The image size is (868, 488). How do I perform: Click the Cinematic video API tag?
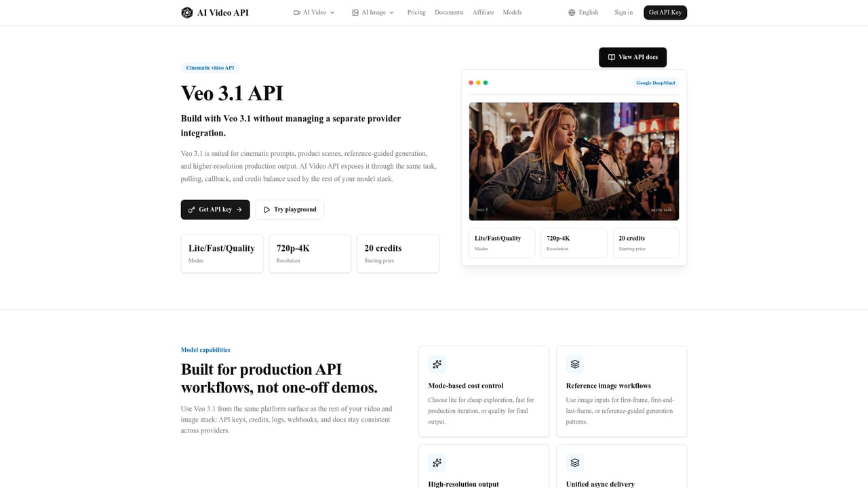point(210,68)
